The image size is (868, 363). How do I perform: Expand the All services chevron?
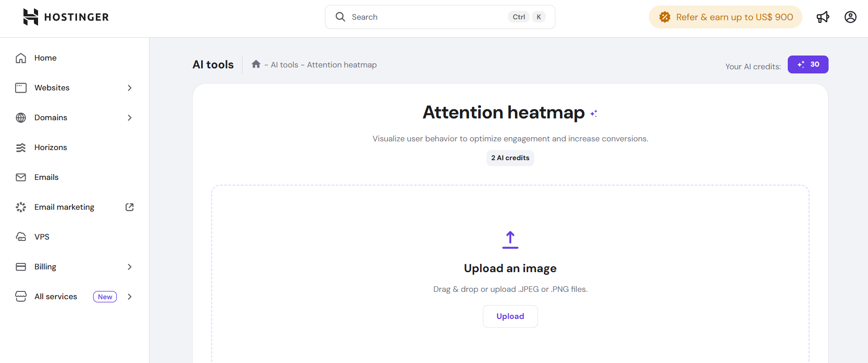click(130, 296)
